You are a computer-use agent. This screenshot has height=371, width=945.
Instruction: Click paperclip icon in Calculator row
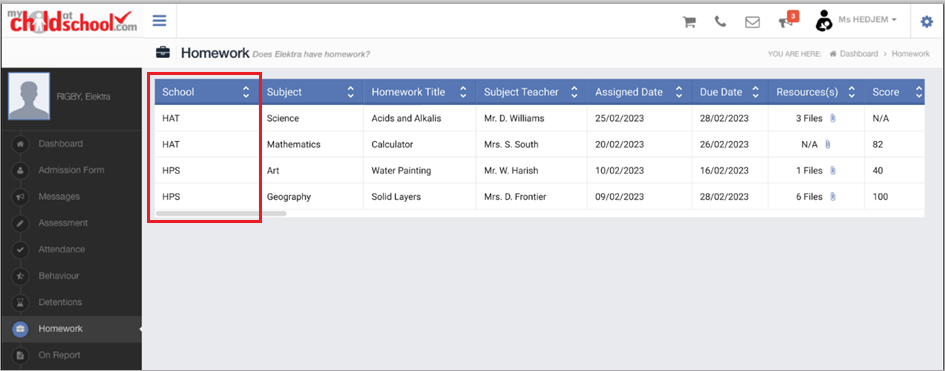tap(827, 145)
